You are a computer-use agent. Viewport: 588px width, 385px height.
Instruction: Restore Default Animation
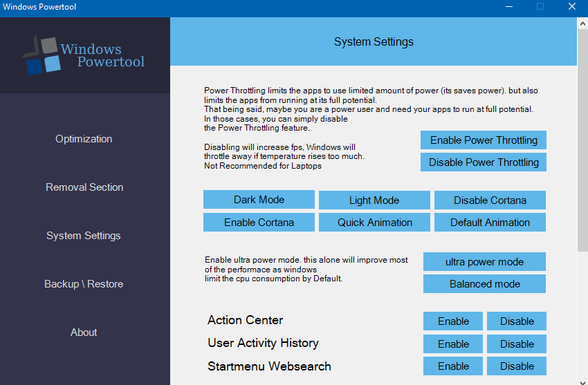tap(490, 223)
